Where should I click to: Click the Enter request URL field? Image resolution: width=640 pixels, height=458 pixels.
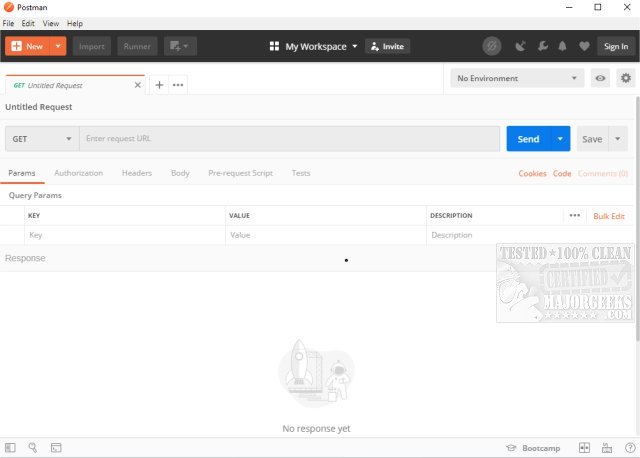click(x=289, y=139)
